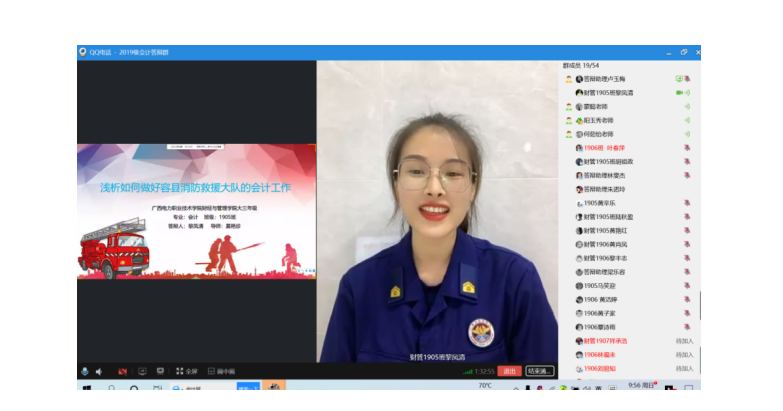Click muted mic icon beside 1905黄辛乐
Viewport: 783px width, 411px height.
coord(687,203)
